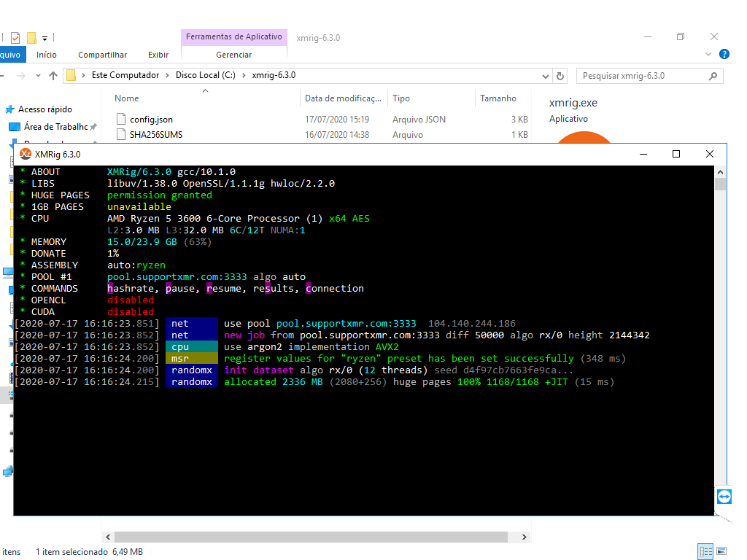Click the Up arrow to go to parent folder
747x560 pixels.
coord(55,75)
